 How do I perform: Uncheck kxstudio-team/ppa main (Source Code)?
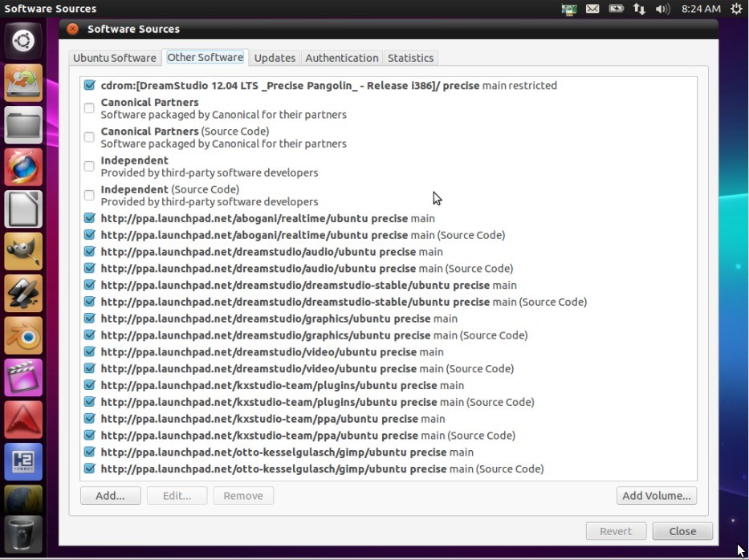pyautogui.click(x=89, y=436)
